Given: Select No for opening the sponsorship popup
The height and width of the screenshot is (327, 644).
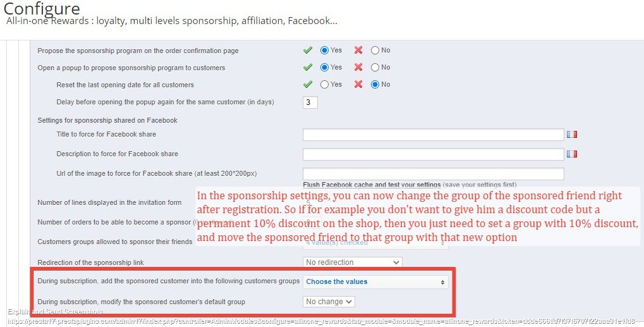Looking at the screenshot, I should pos(375,67).
